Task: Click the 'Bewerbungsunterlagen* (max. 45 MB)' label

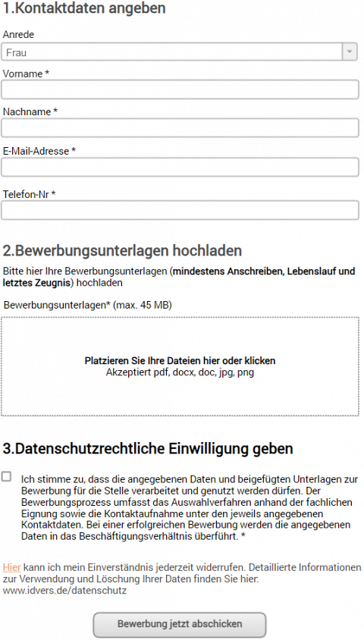Action: 88,305
